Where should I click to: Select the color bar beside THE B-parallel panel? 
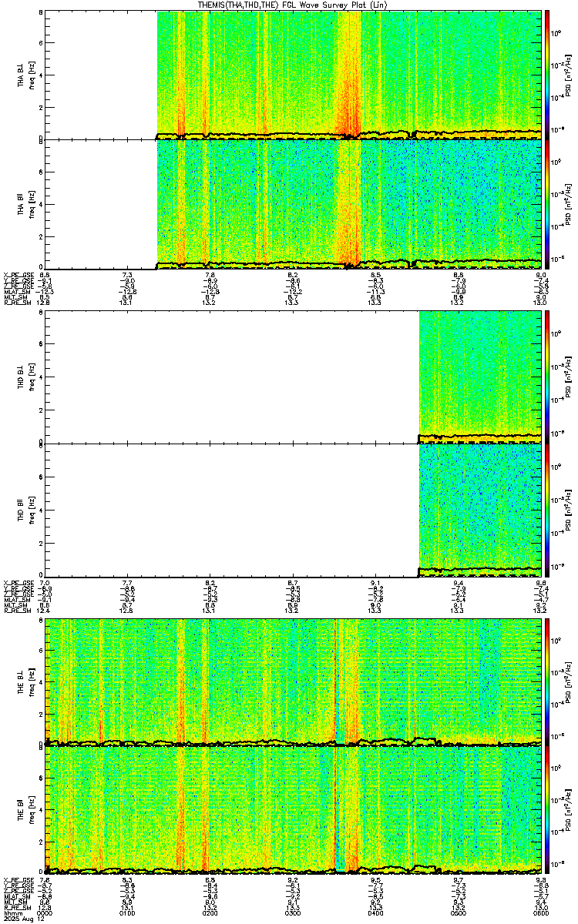(547, 809)
